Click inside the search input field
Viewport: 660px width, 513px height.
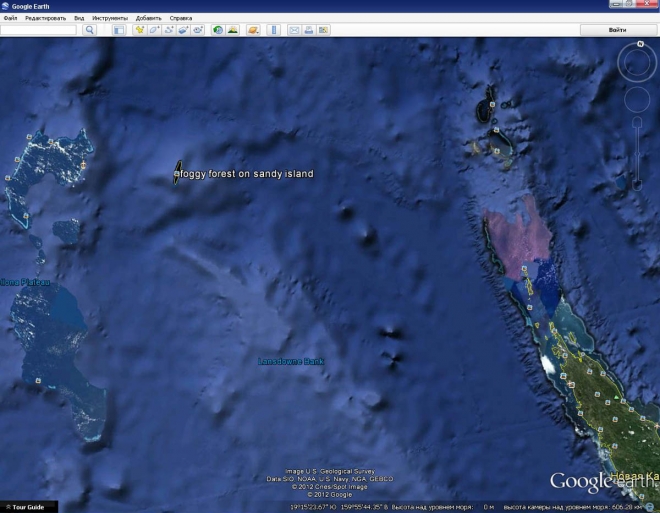click(x=38, y=30)
